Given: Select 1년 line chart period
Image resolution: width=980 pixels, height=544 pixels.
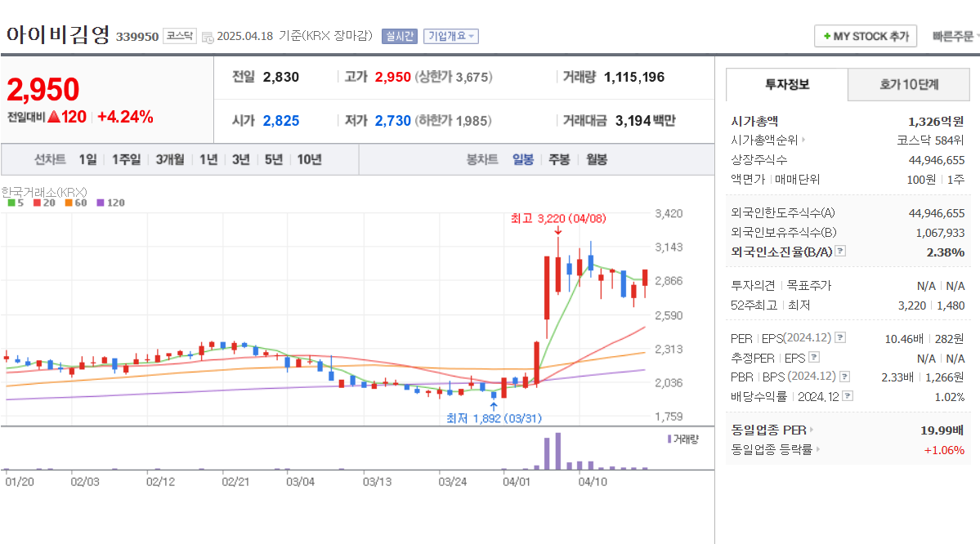Looking at the screenshot, I should [208, 160].
